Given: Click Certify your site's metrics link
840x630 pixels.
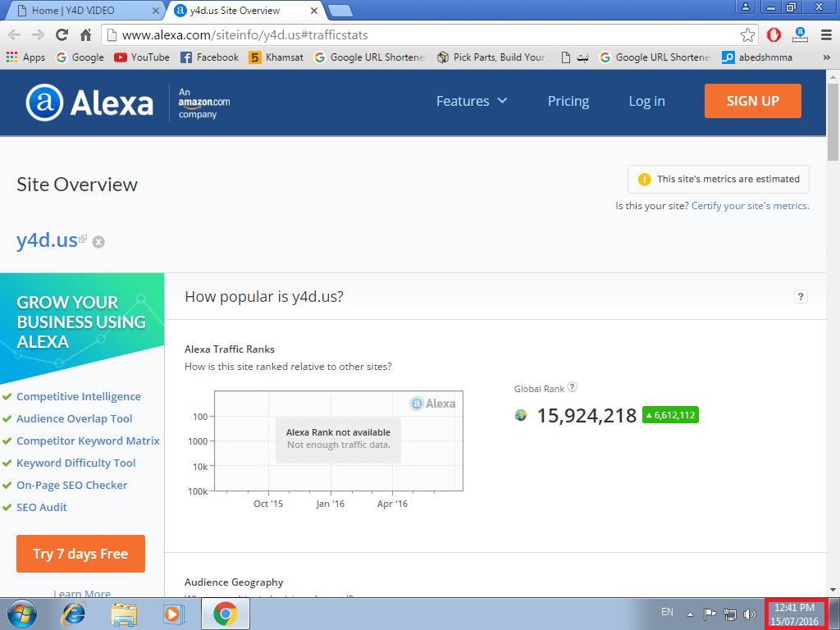Looking at the screenshot, I should (x=750, y=206).
